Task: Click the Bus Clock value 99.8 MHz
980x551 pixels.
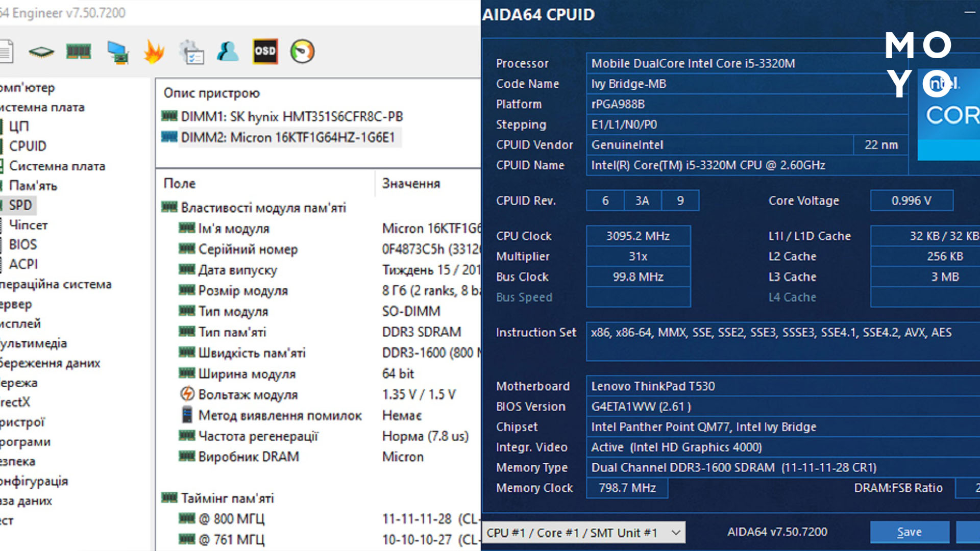Action: 638,277
